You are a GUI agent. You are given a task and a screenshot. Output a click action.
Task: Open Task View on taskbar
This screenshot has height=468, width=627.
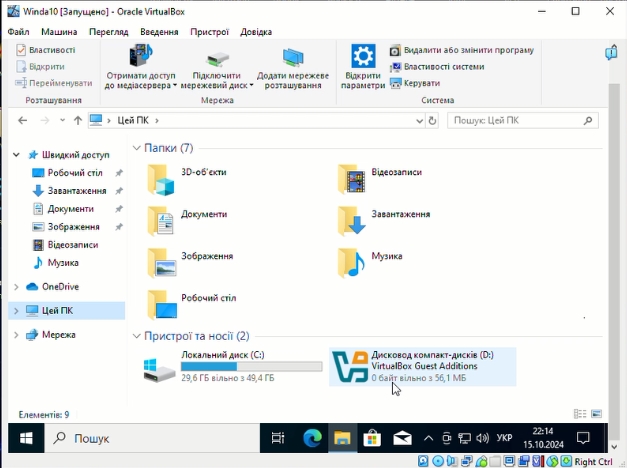pyautogui.click(x=278, y=438)
